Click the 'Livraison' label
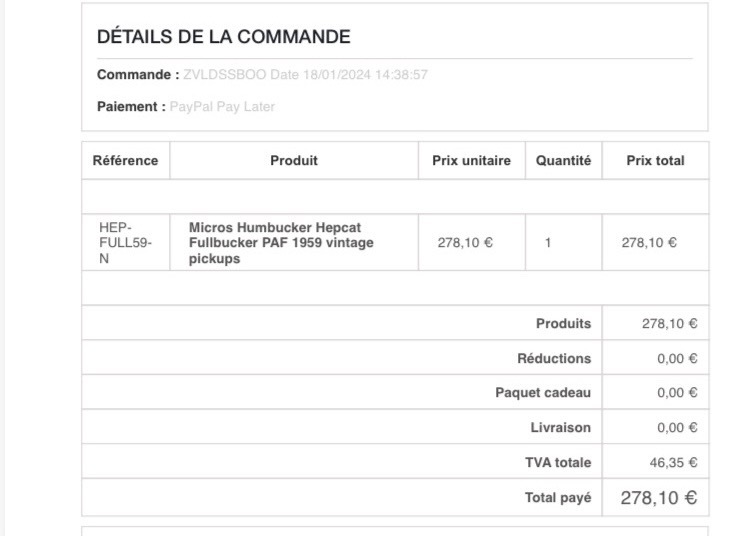This screenshot has height=536, width=749. click(561, 428)
